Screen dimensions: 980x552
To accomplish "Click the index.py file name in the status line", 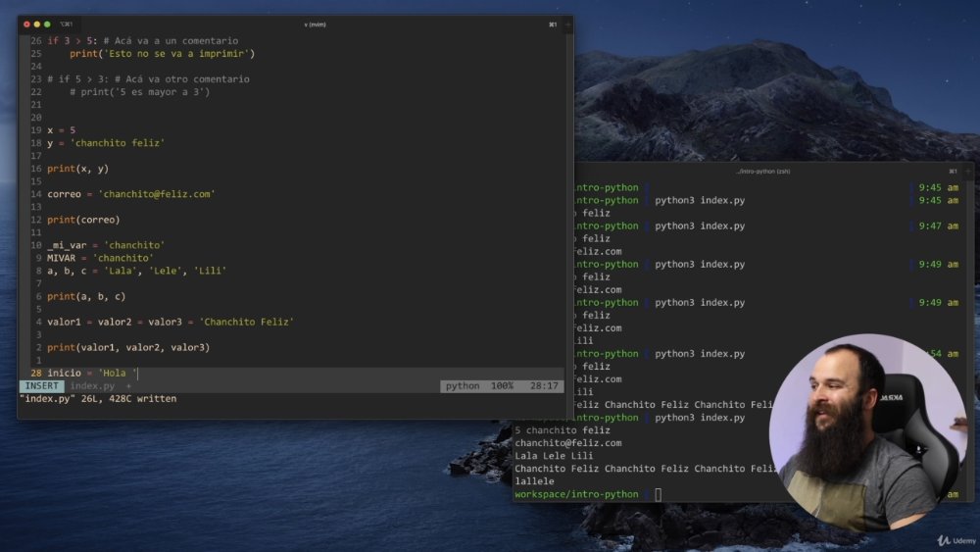I will pyautogui.click(x=92, y=385).
